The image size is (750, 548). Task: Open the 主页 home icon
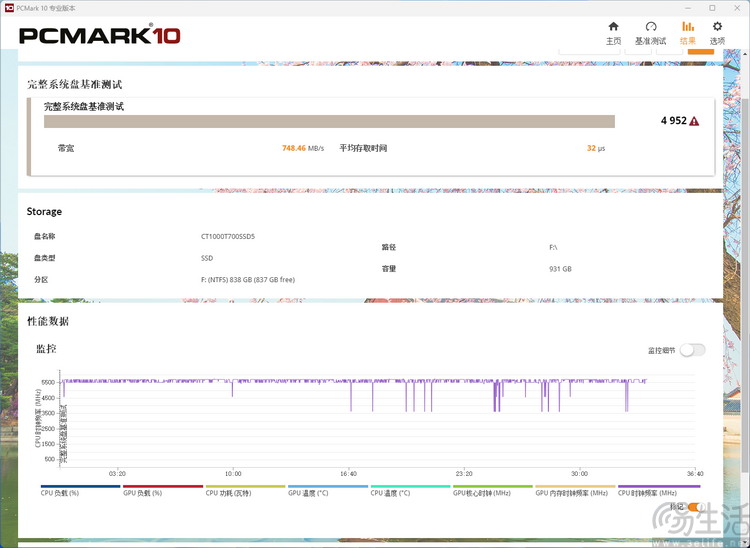(613, 27)
